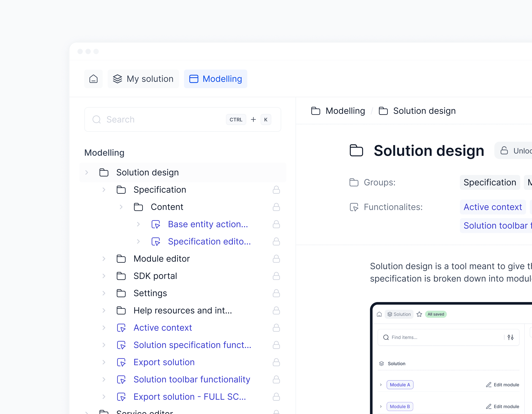
Task: Expand Module B in the preview
Action: pos(381,406)
